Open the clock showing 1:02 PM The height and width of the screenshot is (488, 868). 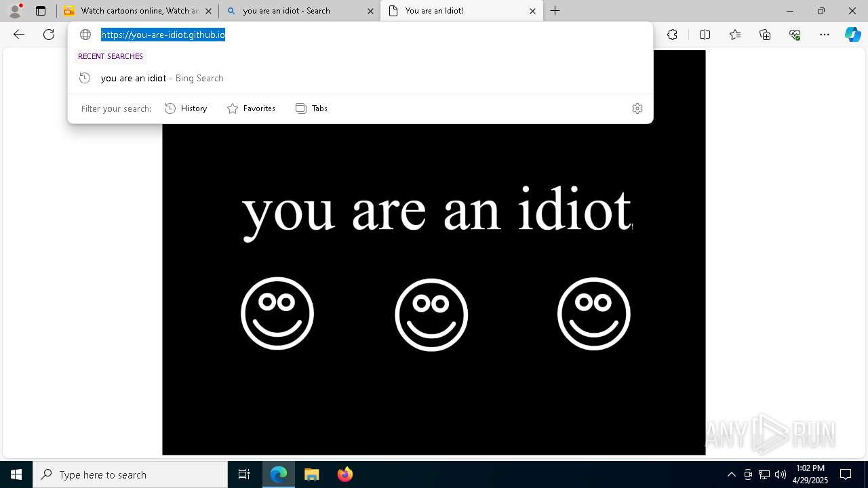point(810,474)
